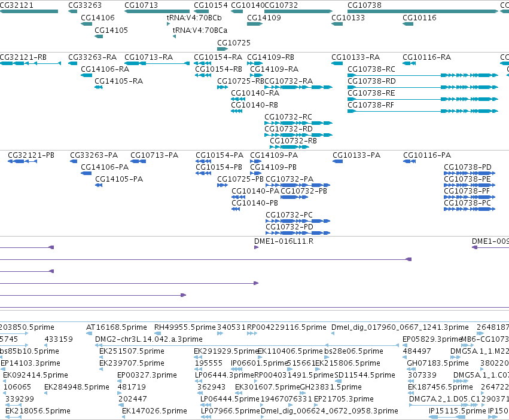Click transcript CG10713-RA label
509x420 pixels.
(148, 57)
